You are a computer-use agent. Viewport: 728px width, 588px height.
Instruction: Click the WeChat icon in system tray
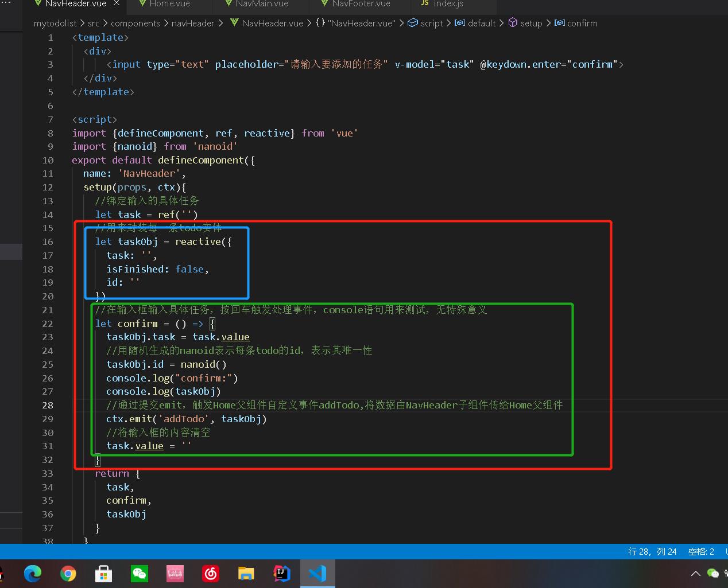tap(713, 573)
